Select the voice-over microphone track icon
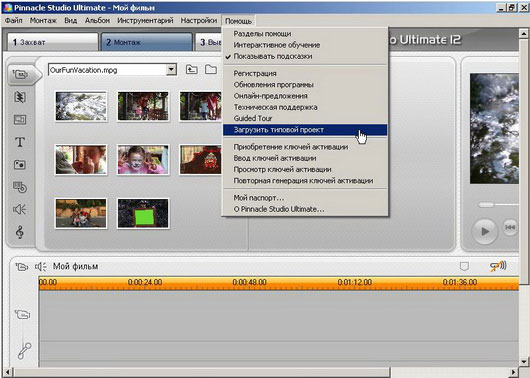Image resolution: width=530 pixels, height=378 pixels. tap(24, 351)
